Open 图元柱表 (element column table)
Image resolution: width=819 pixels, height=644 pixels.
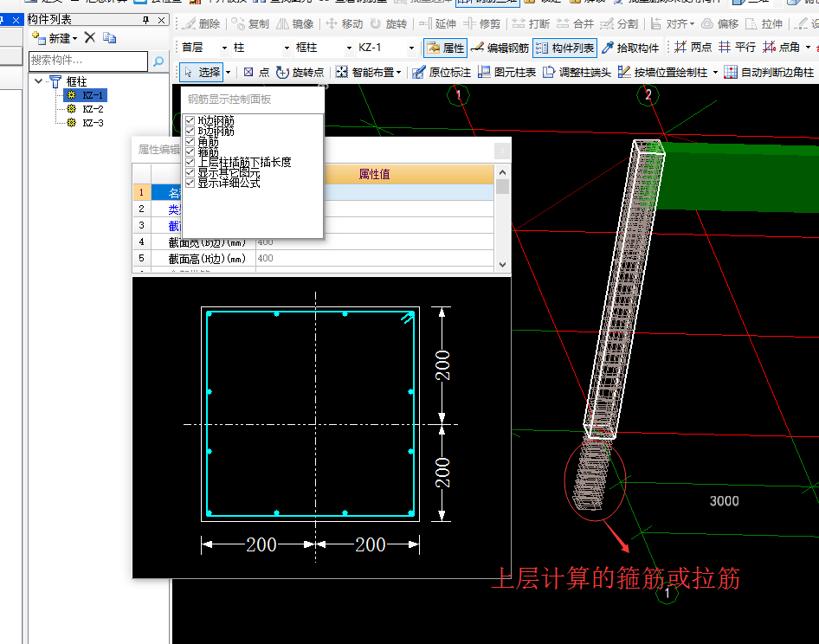tap(506, 72)
